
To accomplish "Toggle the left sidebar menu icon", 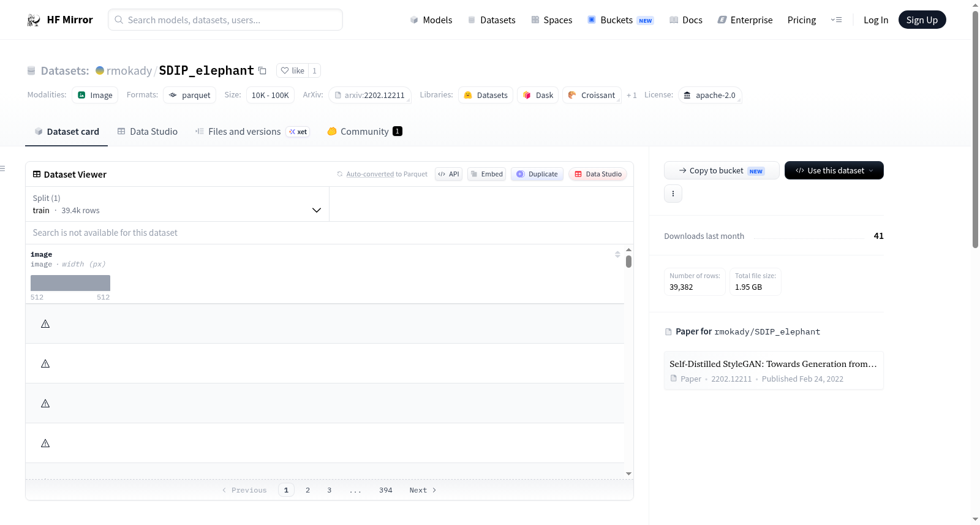I will click(2, 168).
